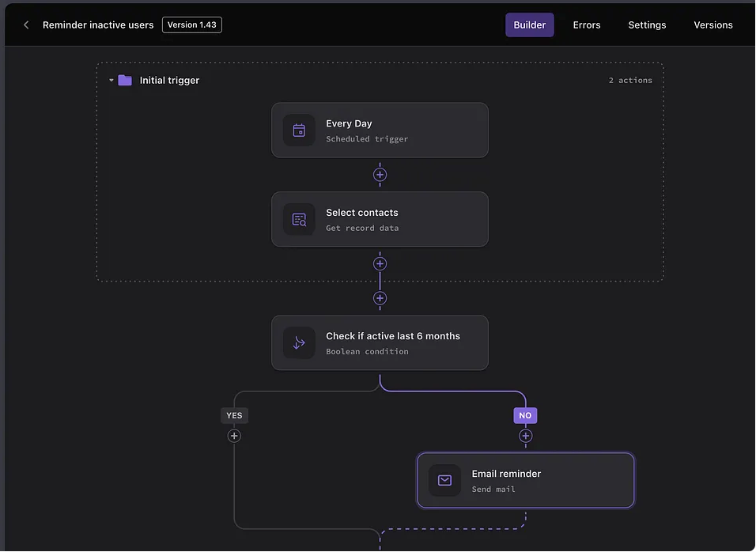The height and width of the screenshot is (552, 756).
Task: Add step between Every Day and Select contacts
Action: pyautogui.click(x=380, y=175)
